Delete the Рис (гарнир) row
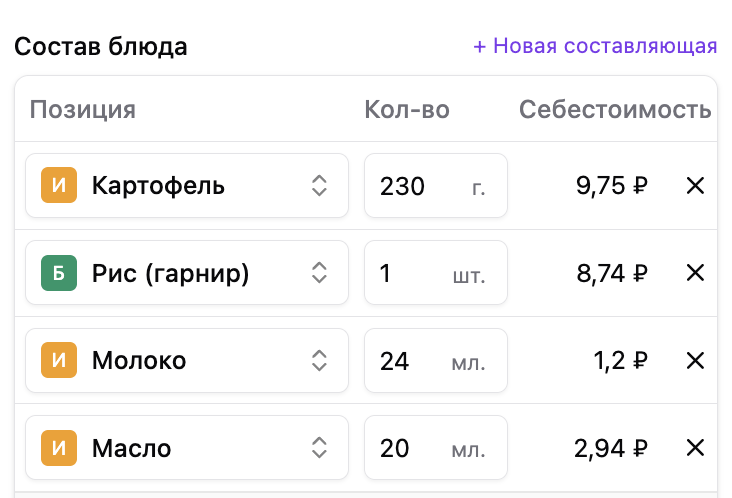Image resolution: width=732 pixels, height=498 pixels. tap(695, 273)
